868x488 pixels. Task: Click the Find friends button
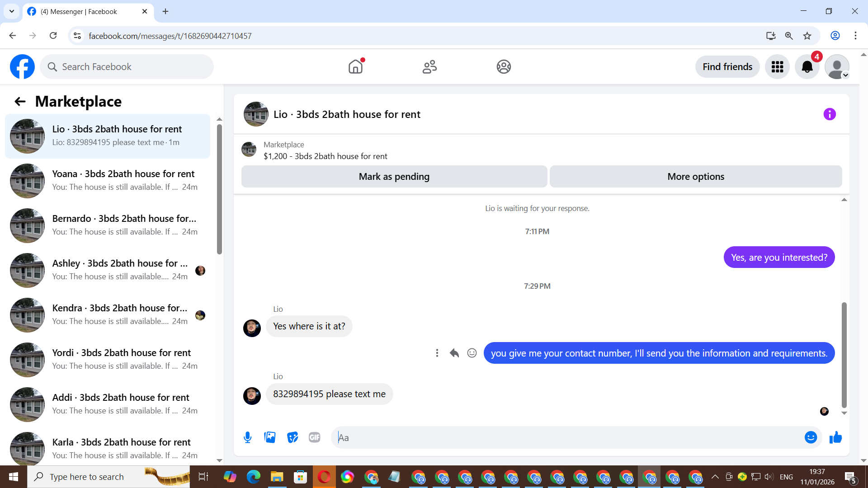tap(727, 67)
